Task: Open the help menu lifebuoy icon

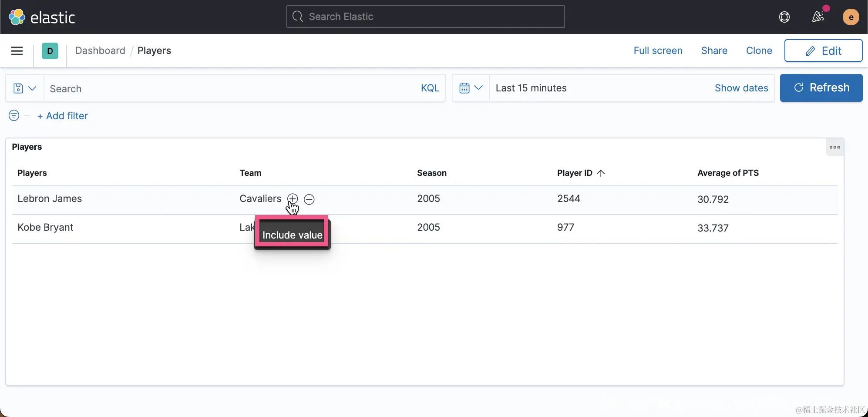Action: (x=784, y=17)
